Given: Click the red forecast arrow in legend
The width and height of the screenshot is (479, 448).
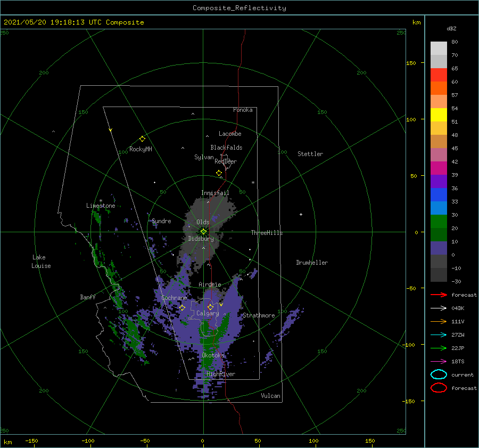Looking at the screenshot, I should (x=439, y=295).
